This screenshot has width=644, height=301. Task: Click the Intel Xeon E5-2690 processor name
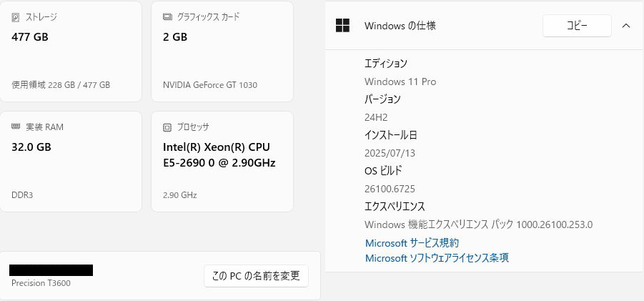tap(219, 154)
